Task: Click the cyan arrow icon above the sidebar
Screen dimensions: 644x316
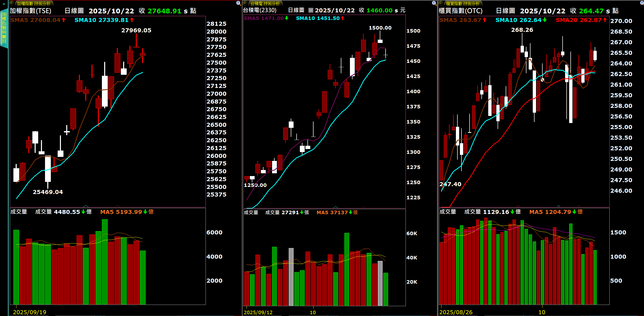Action: [4, 4]
